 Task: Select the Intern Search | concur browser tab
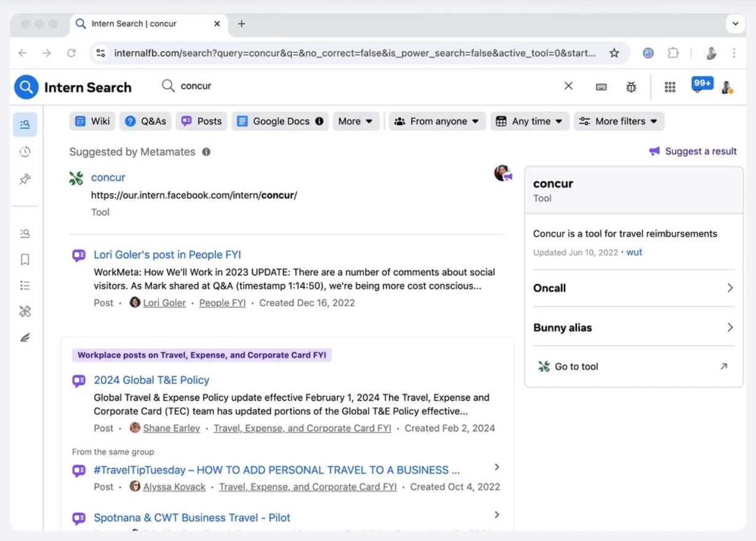click(x=148, y=24)
